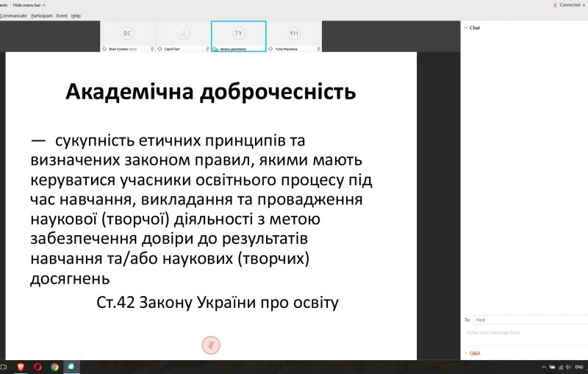588x374 pixels.
Task: Expand the Q&A panel
Action: click(474, 353)
